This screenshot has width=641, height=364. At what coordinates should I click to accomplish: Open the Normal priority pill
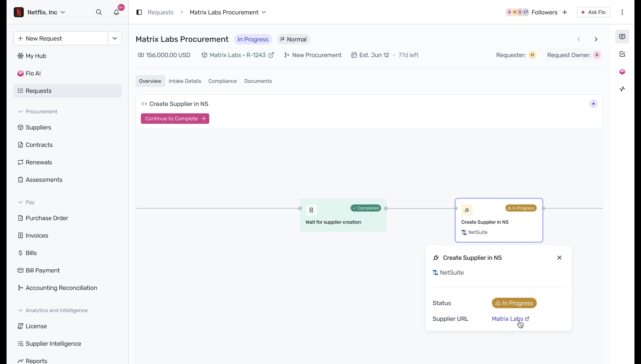[x=294, y=39]
